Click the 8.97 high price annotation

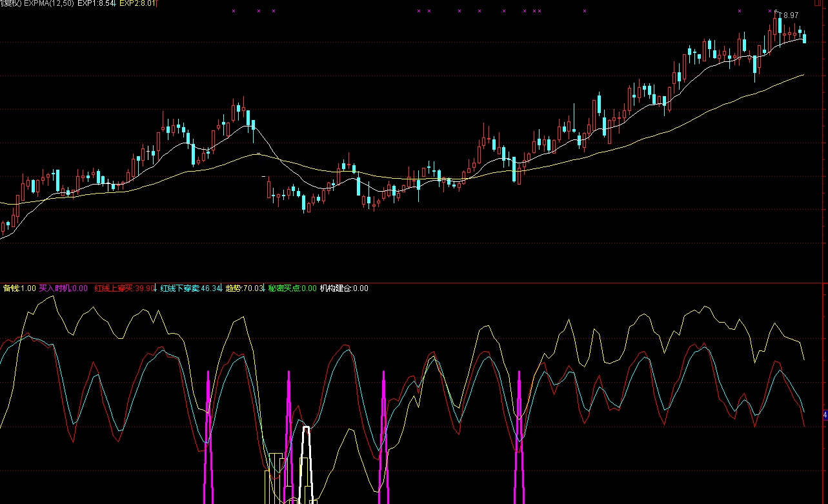(791, 15)
